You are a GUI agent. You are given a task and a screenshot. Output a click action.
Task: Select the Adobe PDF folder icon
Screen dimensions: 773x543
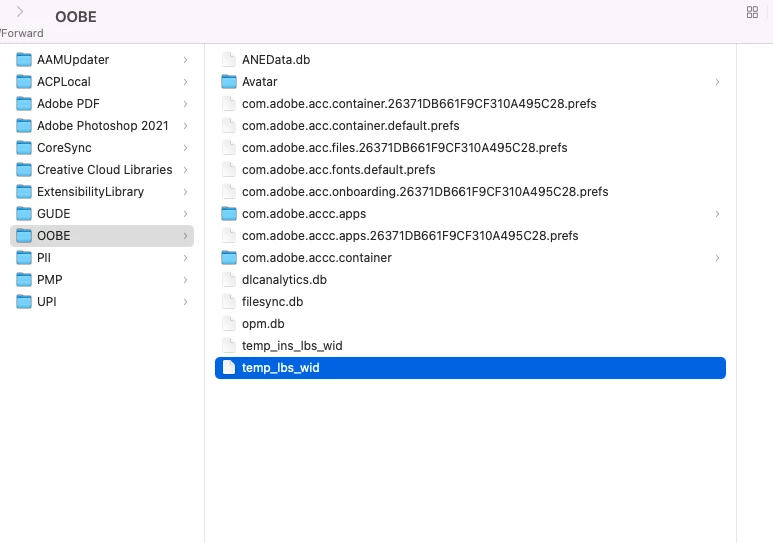coord(24,104)
